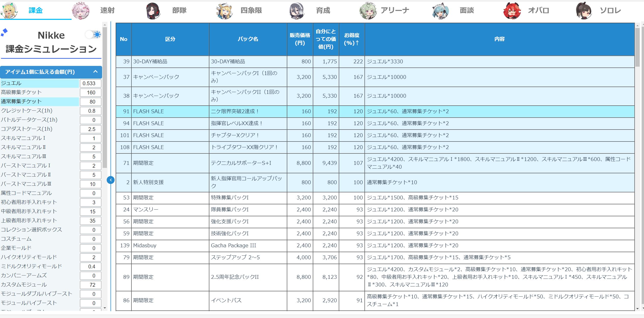This screenshot has width=644, height=318.
Task: Click the カスタムモジュール price input field
Action: coord(90,285)
